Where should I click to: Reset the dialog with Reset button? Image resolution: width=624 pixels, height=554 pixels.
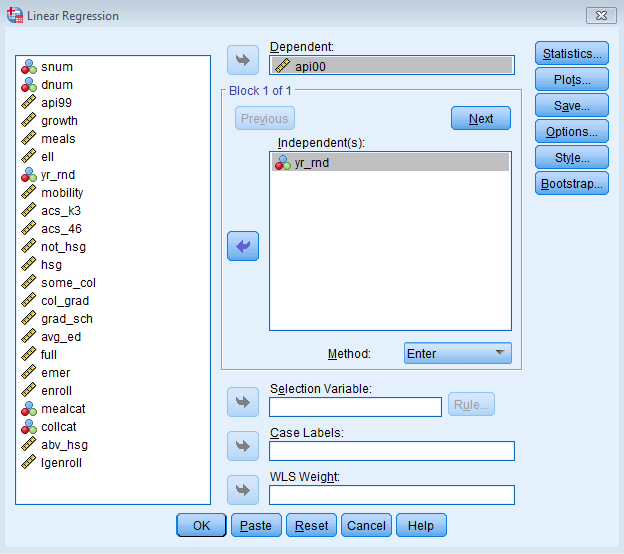(x=311, y=525)
